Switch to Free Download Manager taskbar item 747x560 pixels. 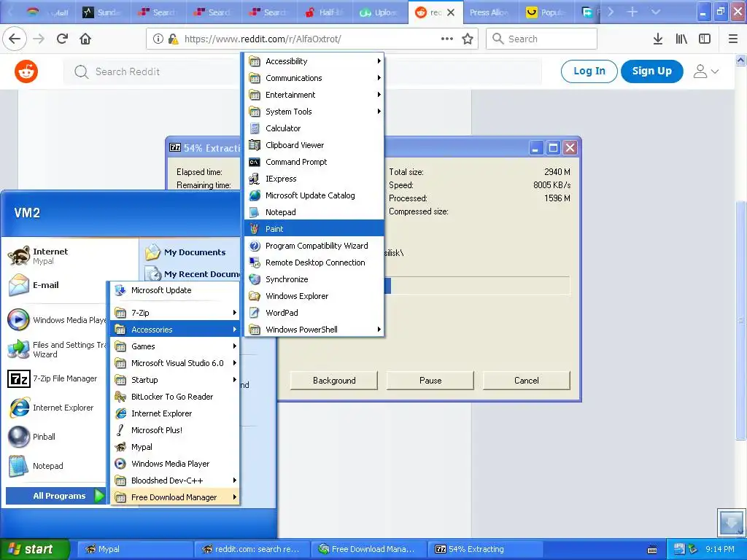pos(369,549)
